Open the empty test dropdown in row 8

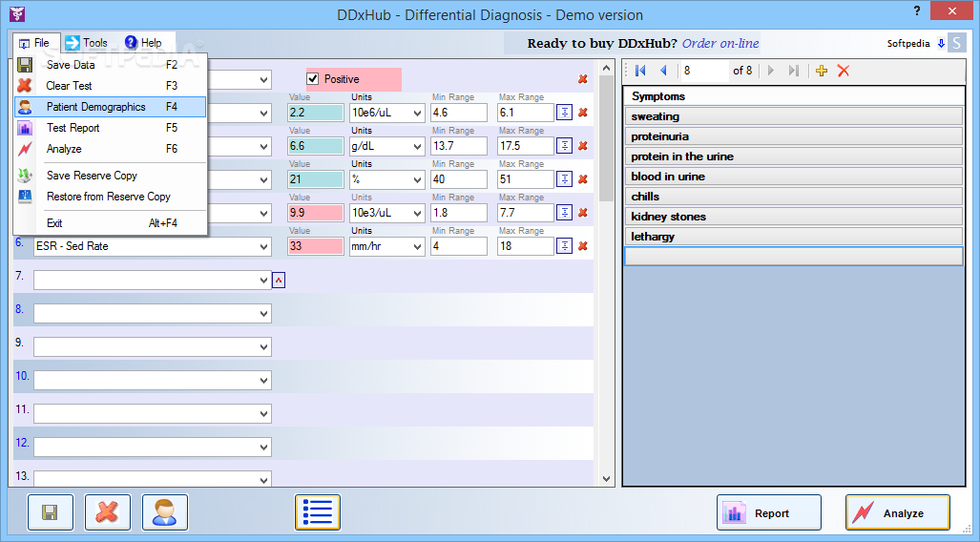263,313
